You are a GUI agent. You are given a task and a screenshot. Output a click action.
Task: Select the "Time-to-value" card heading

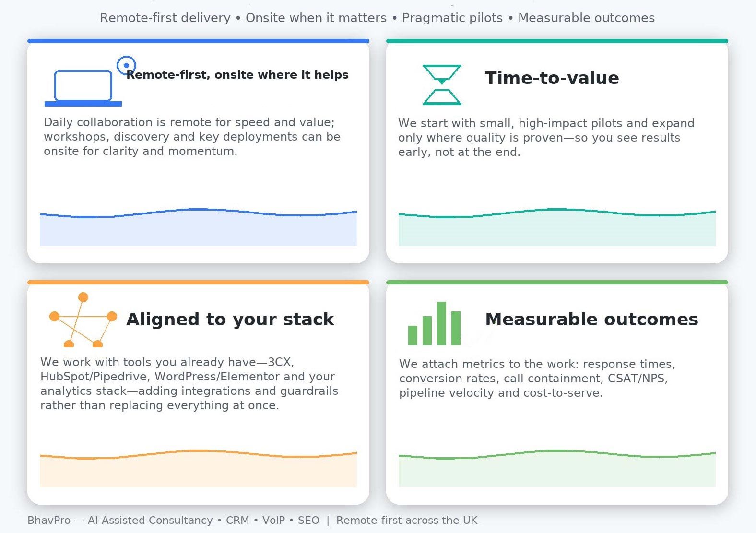[x=552, y=78]
